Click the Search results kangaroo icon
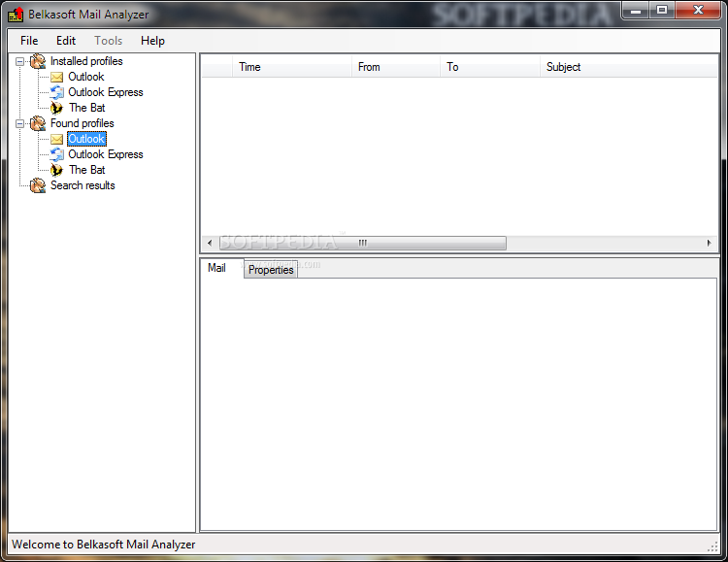This screenshot has height=562, width=728. (38, 185)
